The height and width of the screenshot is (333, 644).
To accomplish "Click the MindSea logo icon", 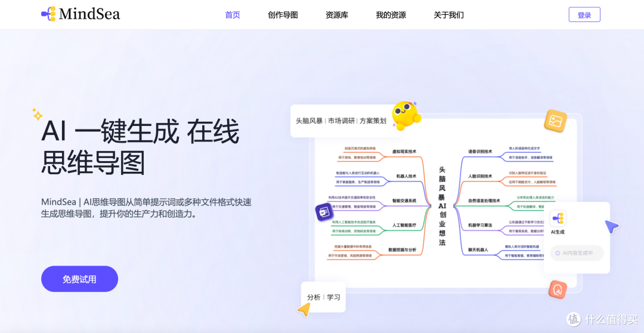I will (48, 14).
